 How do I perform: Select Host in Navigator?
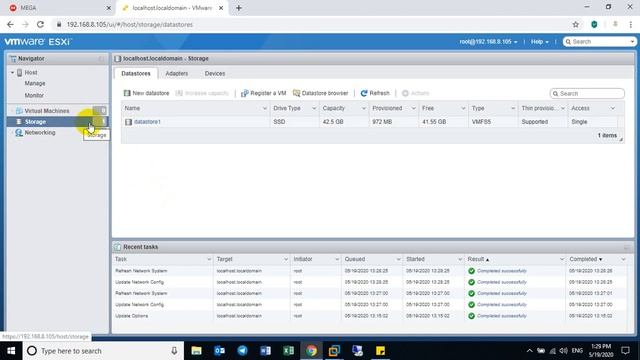(31, 72)
